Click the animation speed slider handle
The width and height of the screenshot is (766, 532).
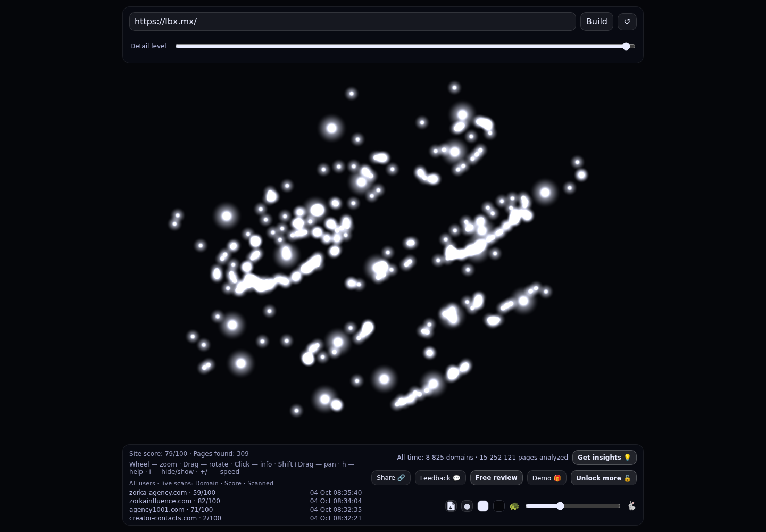coord(560,506)
